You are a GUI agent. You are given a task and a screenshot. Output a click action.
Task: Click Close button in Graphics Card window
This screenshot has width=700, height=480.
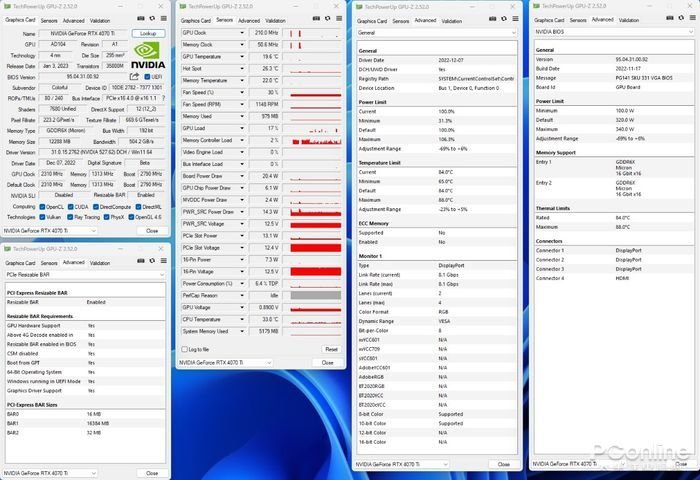(x=152, y=231)
